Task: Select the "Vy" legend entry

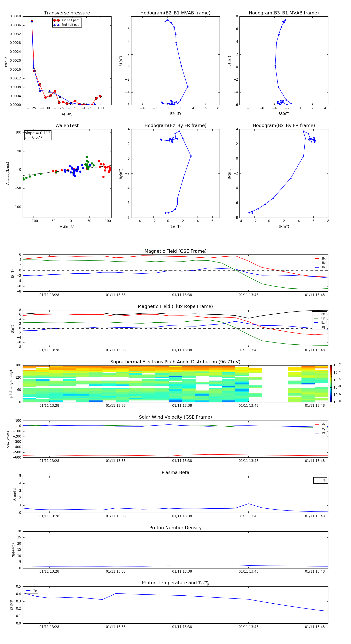Action: point(320,429)
